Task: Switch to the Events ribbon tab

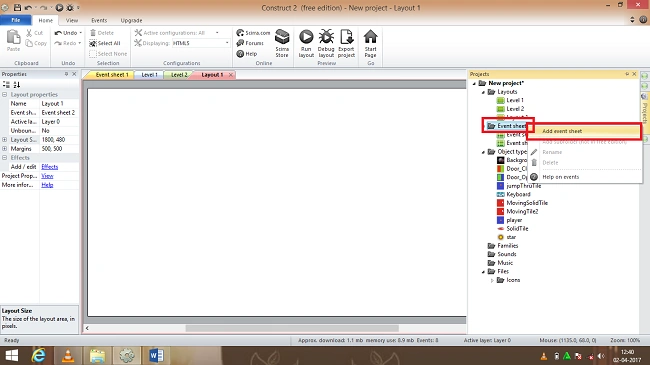Action: click(x=99, y=20)
